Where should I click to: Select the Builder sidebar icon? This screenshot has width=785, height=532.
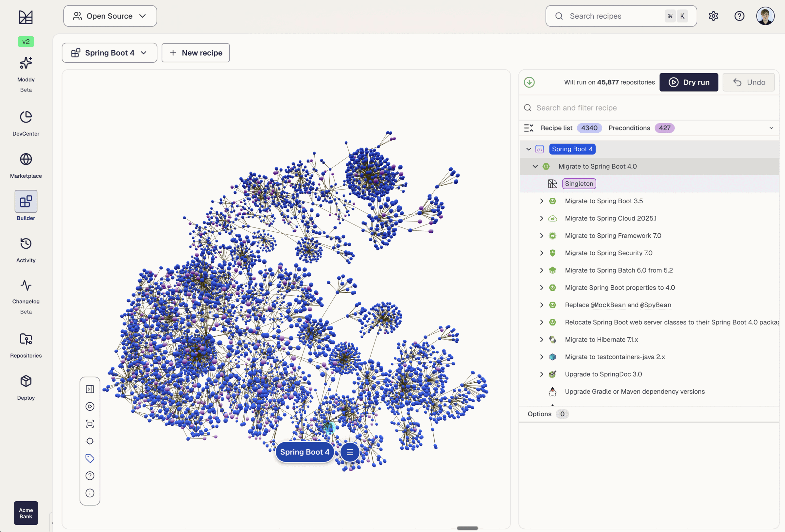[26, 202]
